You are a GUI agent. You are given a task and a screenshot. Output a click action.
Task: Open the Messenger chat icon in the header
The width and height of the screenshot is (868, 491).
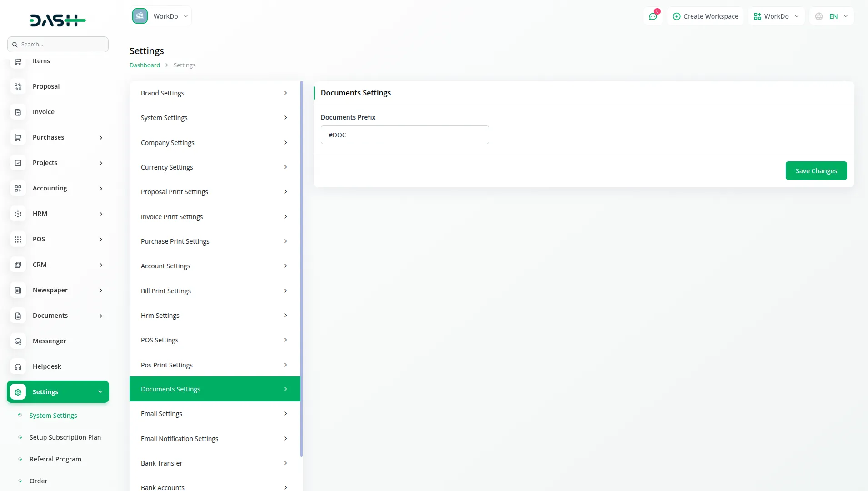coord(653,16)
